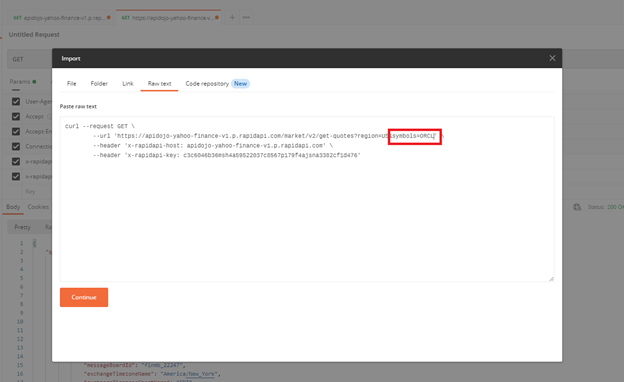
Task: Click the America/New_York value link
Action: click(189, 374)
